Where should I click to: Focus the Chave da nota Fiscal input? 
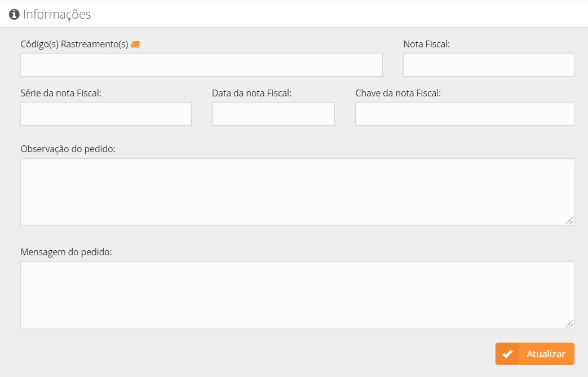click(x=465, y=114)
